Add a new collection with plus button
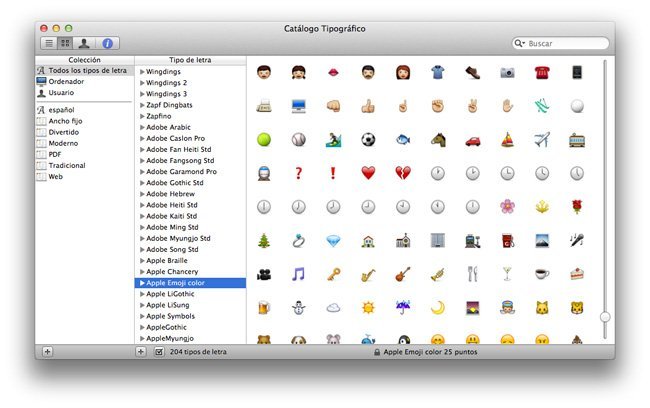 click(47, 352)
